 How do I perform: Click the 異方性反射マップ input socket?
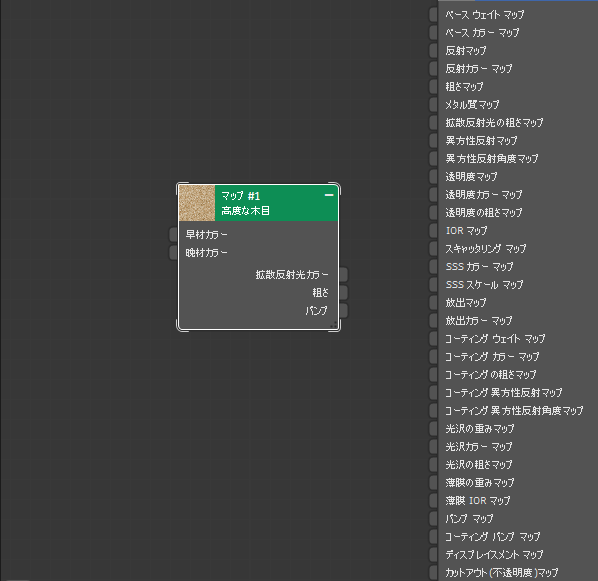[434, 140]
